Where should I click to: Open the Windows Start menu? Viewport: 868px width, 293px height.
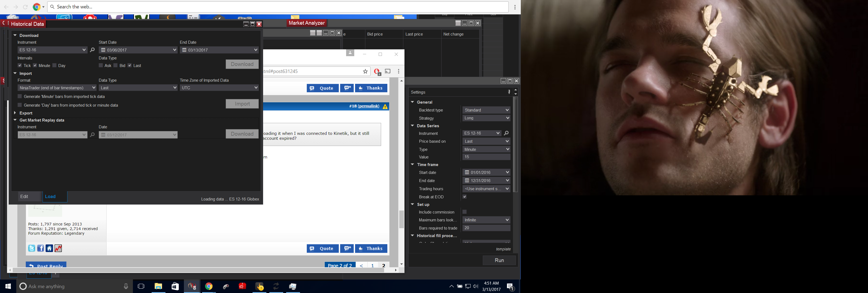point(8,286)
